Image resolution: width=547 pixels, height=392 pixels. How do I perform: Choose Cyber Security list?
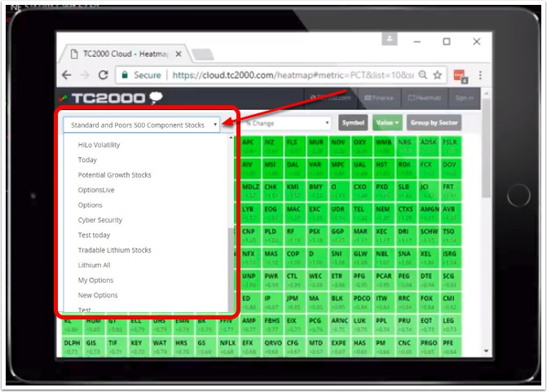click(100, 220)
